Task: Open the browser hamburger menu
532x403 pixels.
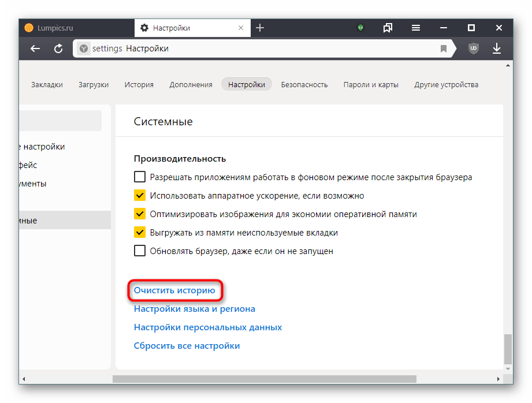Action: point(416,28)
